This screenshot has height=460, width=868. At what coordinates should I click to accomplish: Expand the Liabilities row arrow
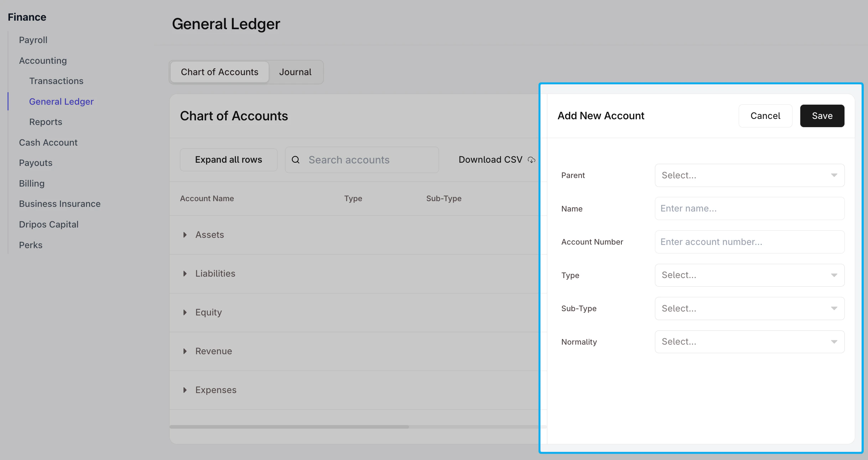click(x=185, y=274)
